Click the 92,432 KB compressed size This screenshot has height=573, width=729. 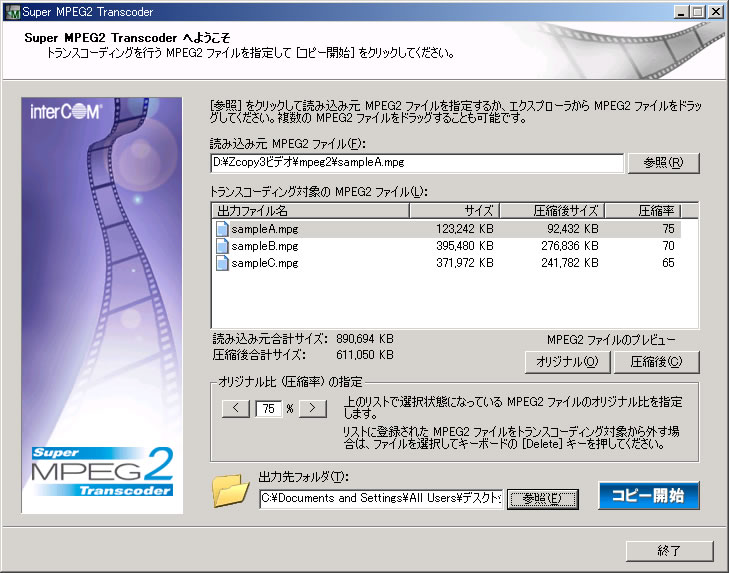[x=572, y=229]
